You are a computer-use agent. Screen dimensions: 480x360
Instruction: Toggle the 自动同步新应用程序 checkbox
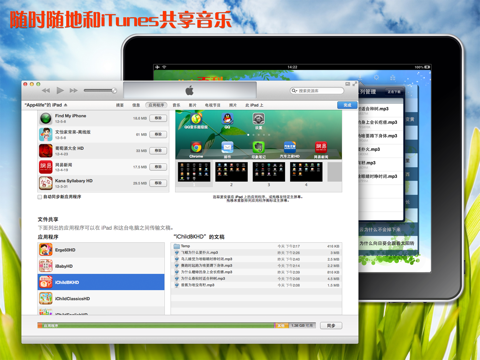point(40,197)
